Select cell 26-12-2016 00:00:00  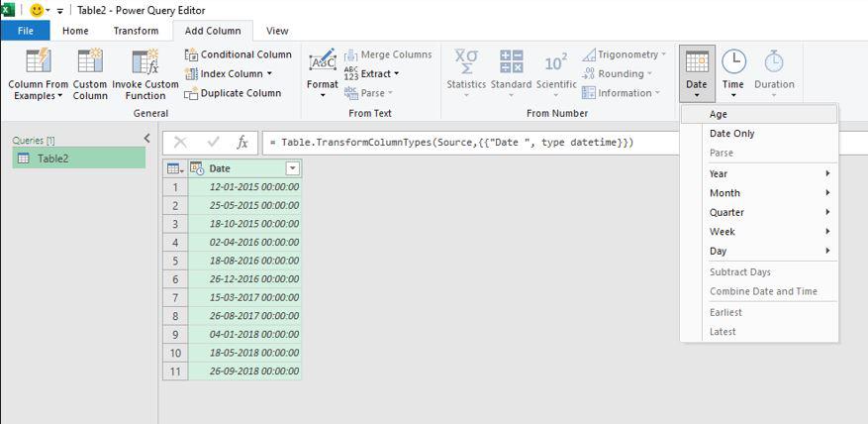(244, 278)
